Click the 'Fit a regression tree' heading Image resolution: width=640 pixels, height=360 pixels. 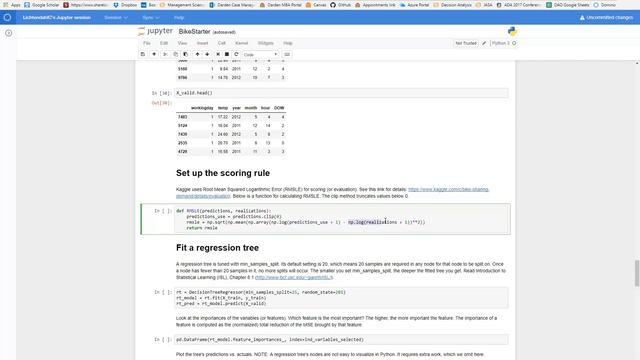point(217,248)
